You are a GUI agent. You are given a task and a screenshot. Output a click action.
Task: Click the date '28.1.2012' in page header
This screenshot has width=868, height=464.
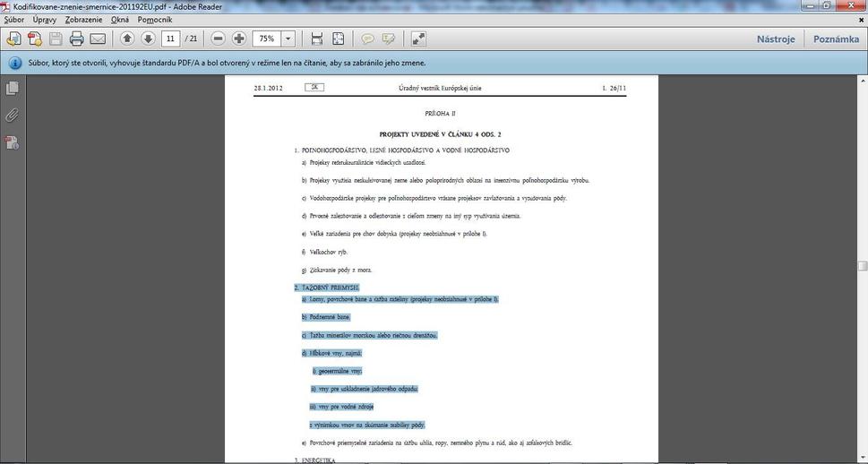point(269,88)
